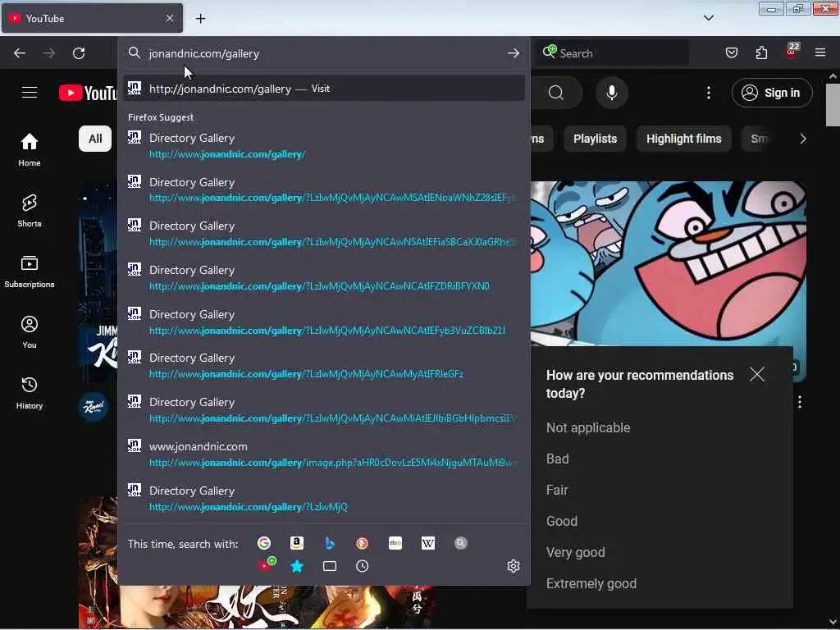
Task: Search bookmarks using the star icon
Action: coord(297,566)
